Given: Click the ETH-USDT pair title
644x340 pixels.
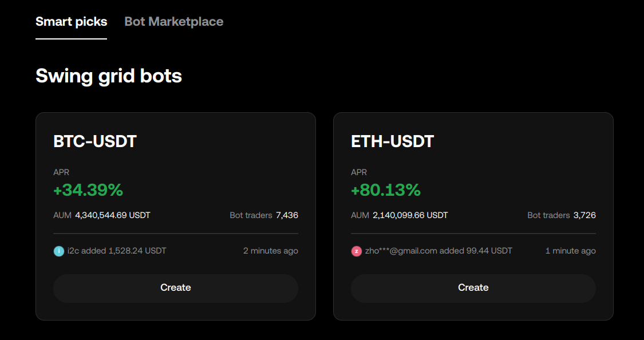Looking at the screenshot, I should pos(393,141).
